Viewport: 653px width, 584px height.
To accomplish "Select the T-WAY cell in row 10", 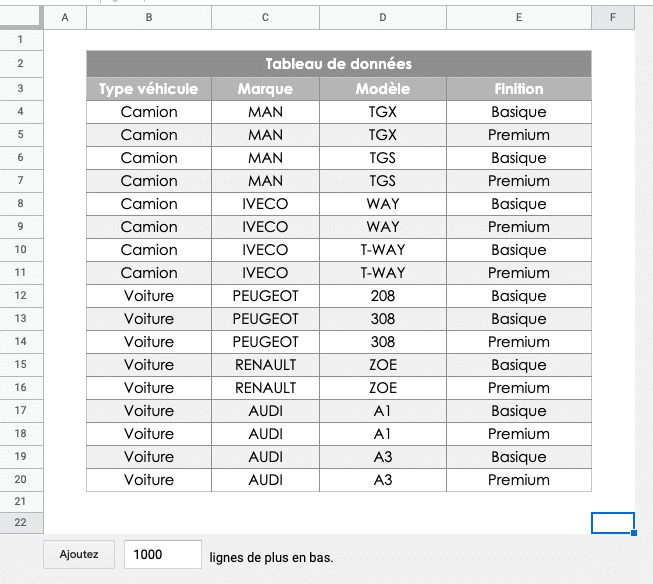I will pyautogui.click(x=383, y=250).
